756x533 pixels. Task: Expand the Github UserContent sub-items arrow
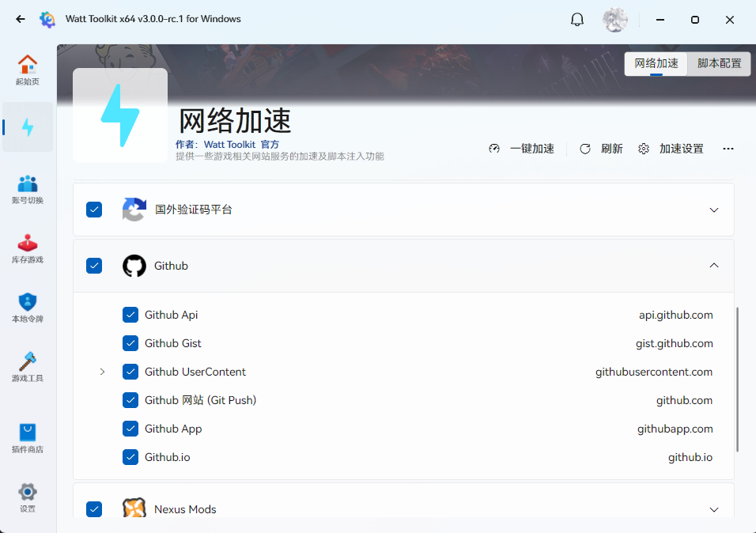102,372
